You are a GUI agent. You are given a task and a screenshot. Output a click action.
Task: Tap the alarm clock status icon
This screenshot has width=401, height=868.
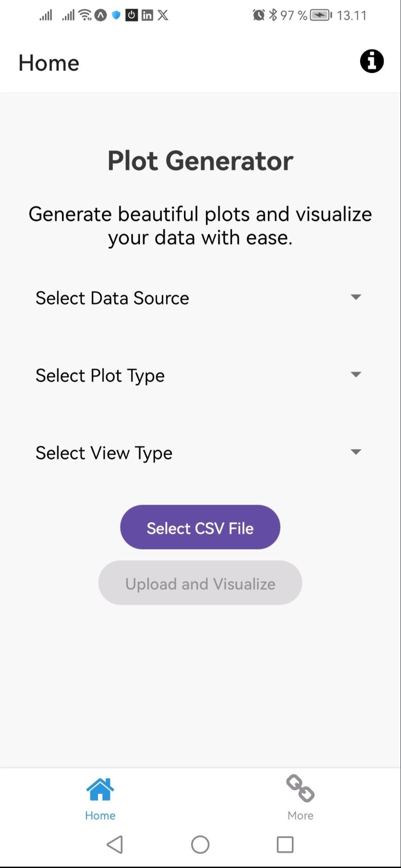pyautogui.click(x=259, y=15)
